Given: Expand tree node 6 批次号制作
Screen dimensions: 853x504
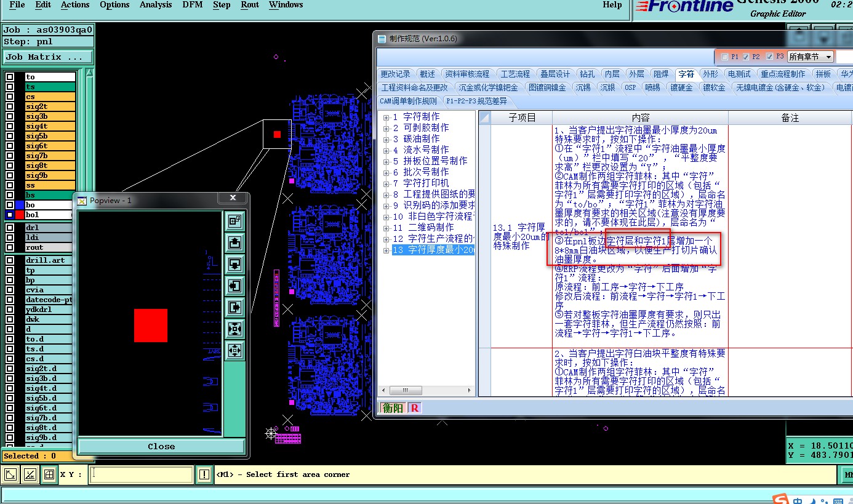Looking at the screenshot, I should click(x=386, y=173).
